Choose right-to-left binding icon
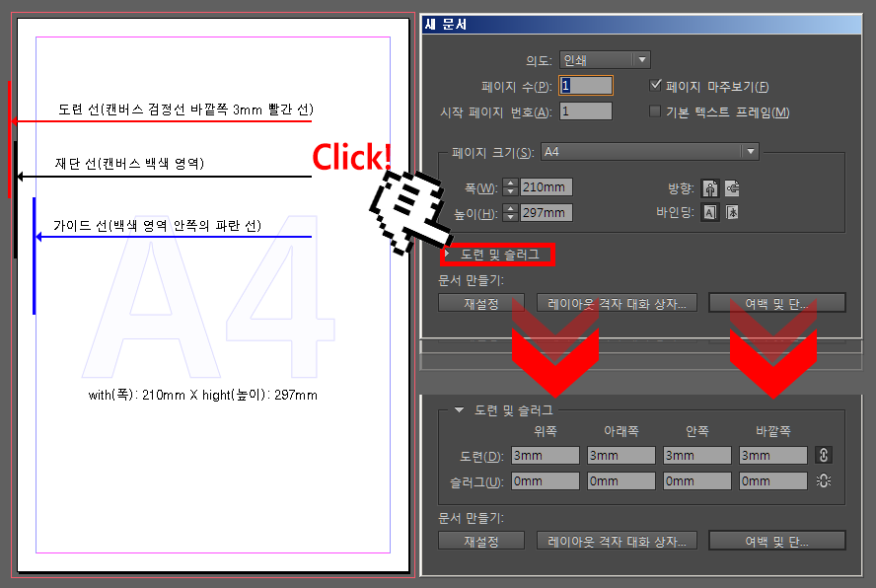Image resolution: width=876 pixels, height=588 pixels. [x=732, y=212]
